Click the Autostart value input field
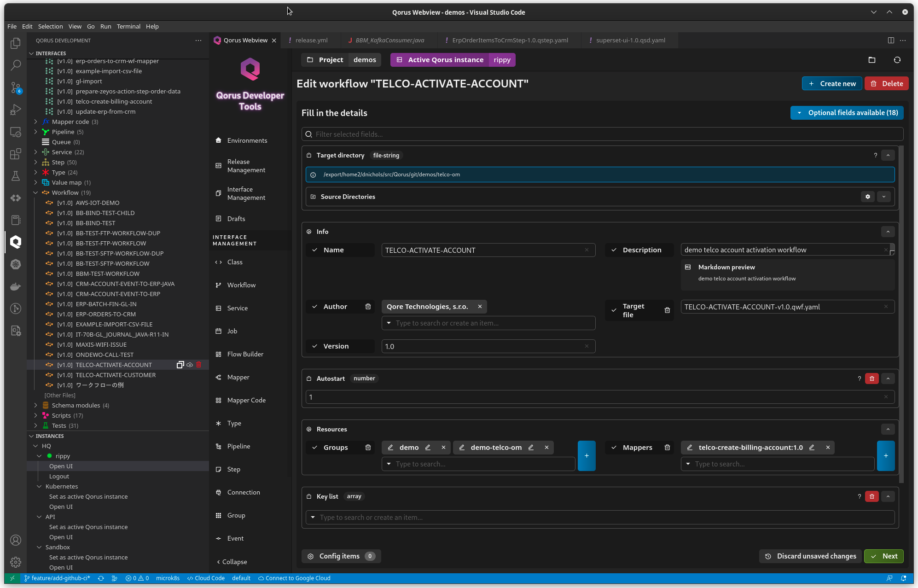 (x=600, y=397)
